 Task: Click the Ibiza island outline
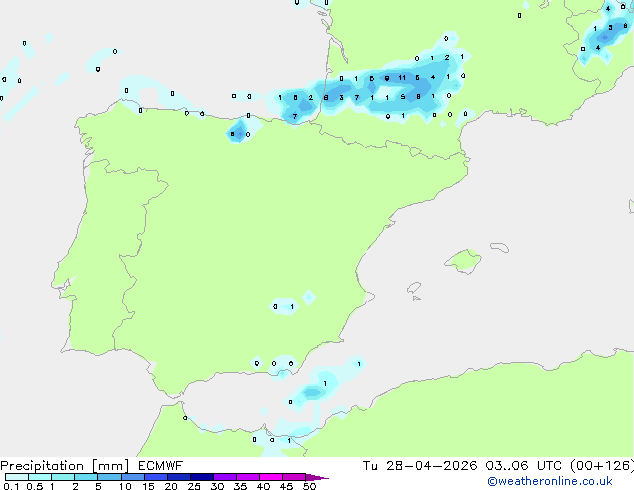pos(414,288)
